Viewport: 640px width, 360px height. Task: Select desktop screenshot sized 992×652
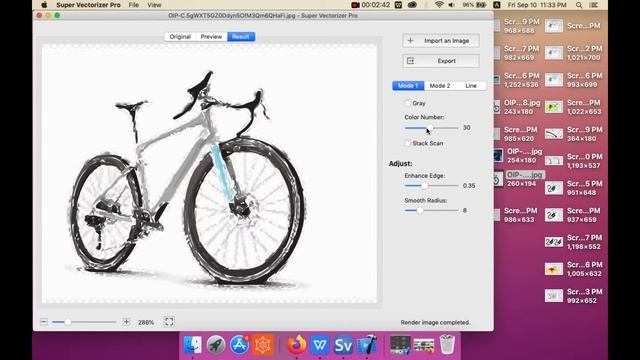573,296
